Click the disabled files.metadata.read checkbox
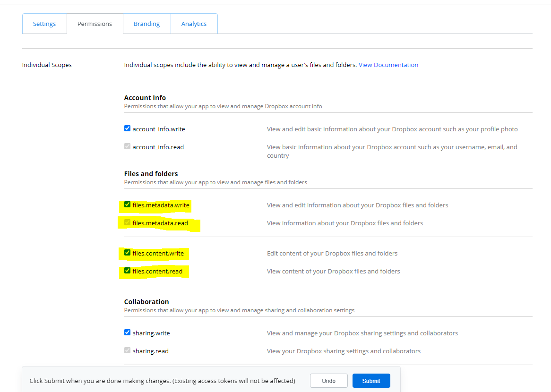The image size is (551, 392). click(x=127, y=222)
